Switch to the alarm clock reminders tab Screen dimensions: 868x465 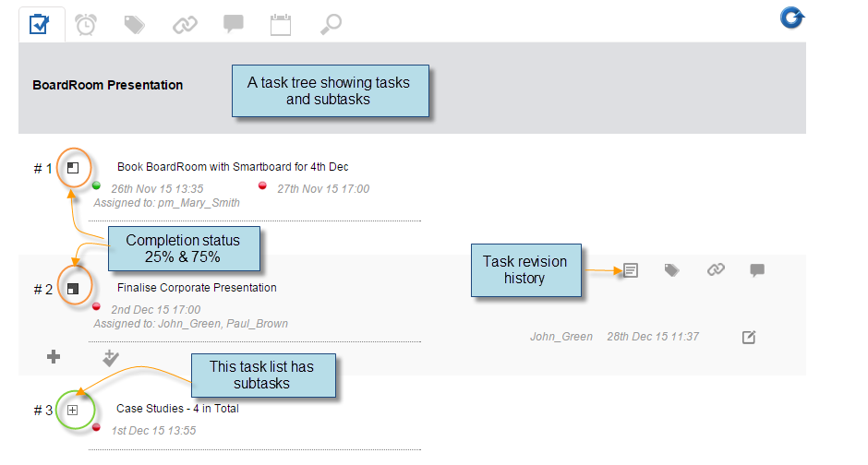tap(86, 24)
